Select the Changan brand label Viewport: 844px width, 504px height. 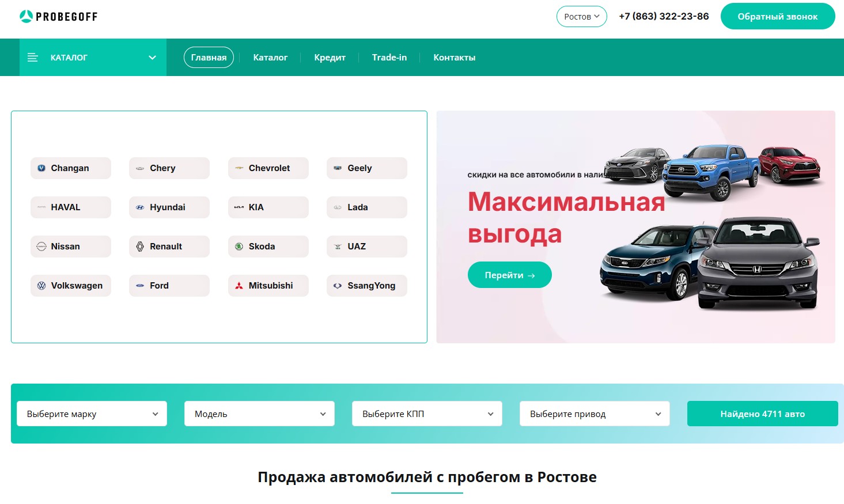click(70, 168)
